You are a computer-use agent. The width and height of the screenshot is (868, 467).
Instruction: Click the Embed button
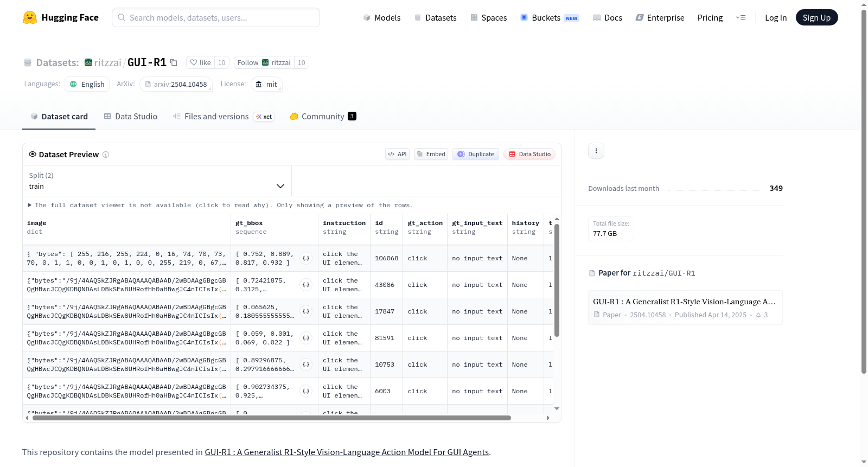coord(431,154)
